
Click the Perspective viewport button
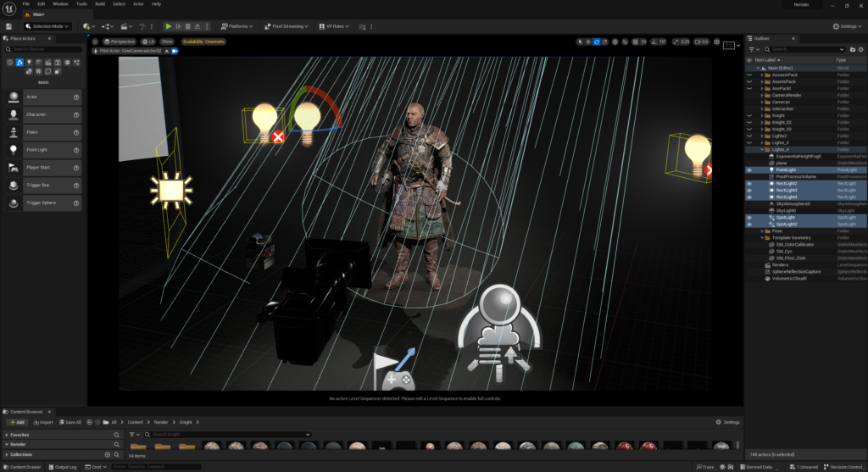[x=120, y=42]
